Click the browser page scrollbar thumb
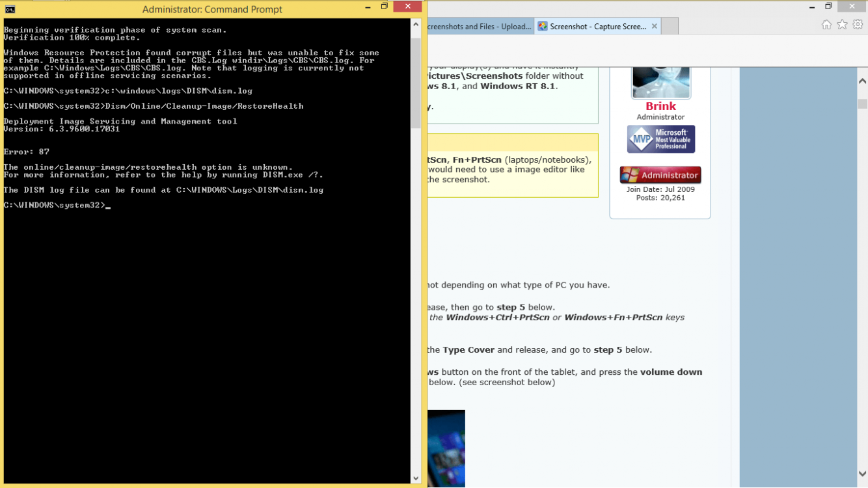This screenshot has height=488, width=868. click(x=862, y=104)
